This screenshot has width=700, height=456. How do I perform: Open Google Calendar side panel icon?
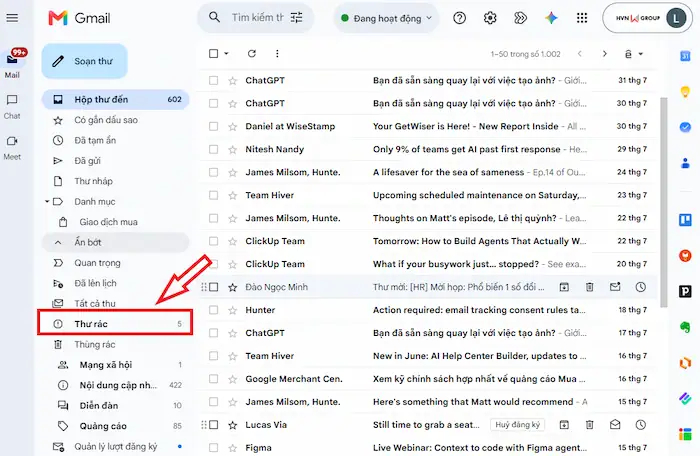point(685,56)
